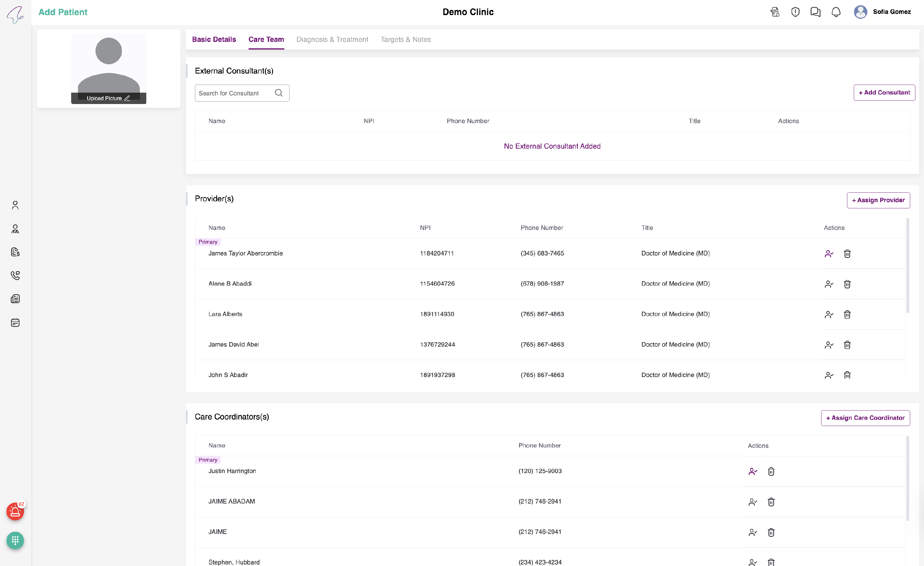The image size is (924, 566).
Task: Open the phone calls sidebar icon
Action: click(x=15, y=275)
